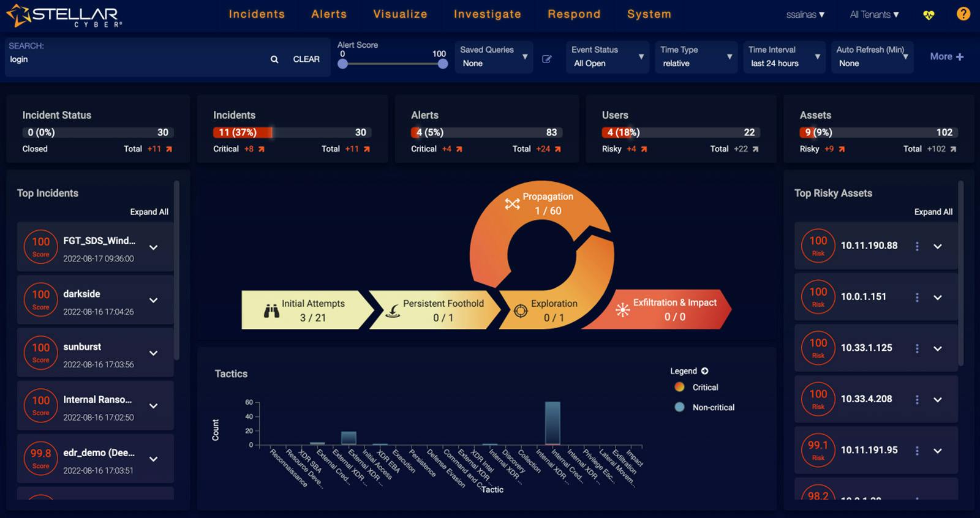Open the Investigate menu
This screenshot has width=980, height=518.
[487, 14]
